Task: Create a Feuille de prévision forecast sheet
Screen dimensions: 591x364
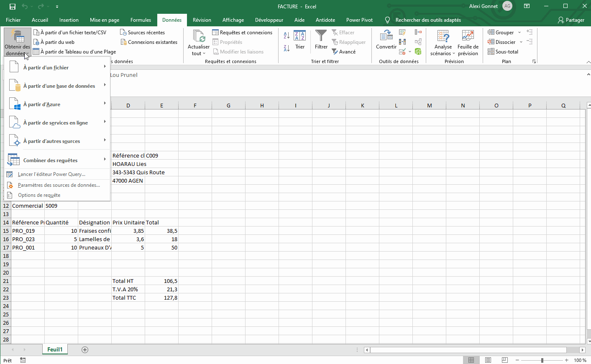Action: click(468, 43)
